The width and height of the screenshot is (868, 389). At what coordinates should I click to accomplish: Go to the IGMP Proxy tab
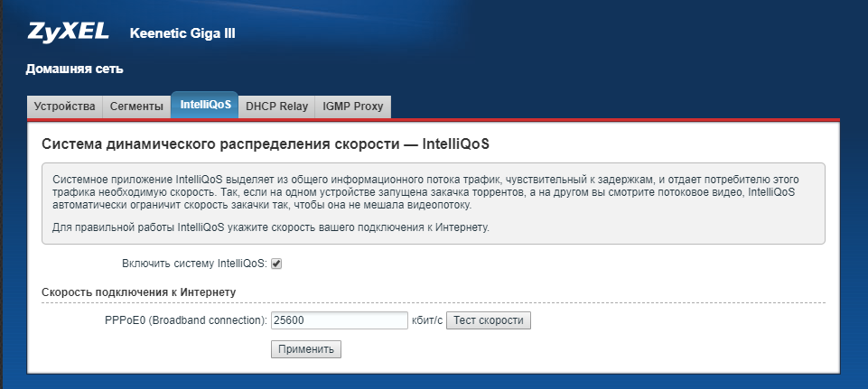pos(353,107)
